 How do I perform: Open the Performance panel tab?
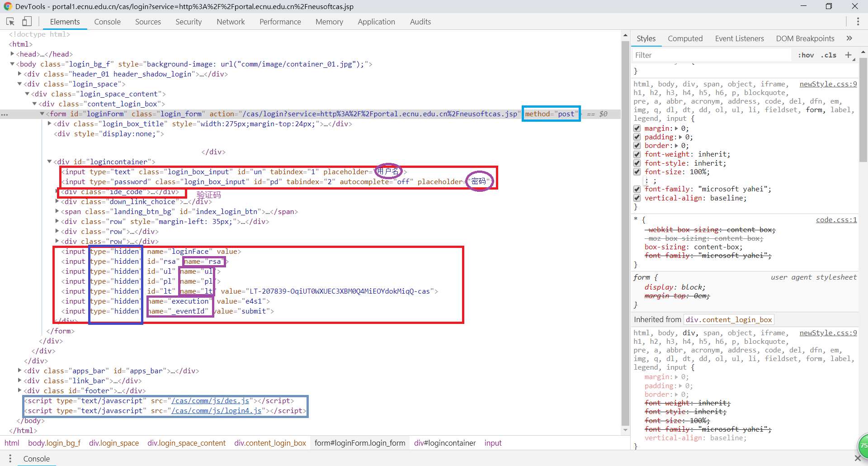[280, 22]
